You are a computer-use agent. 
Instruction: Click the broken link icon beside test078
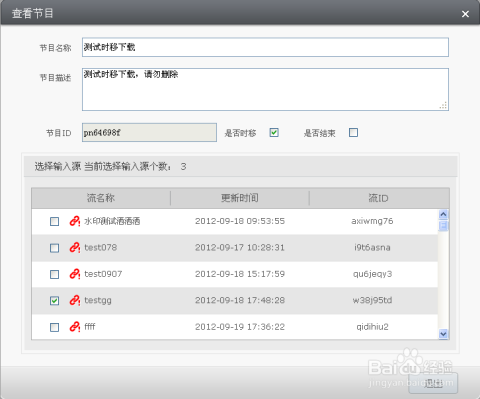coord(75,247)
